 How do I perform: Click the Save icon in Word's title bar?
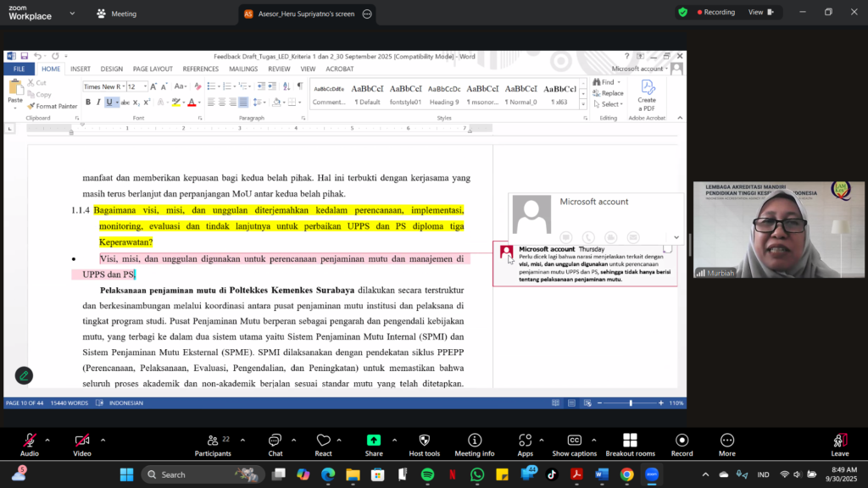25,56
